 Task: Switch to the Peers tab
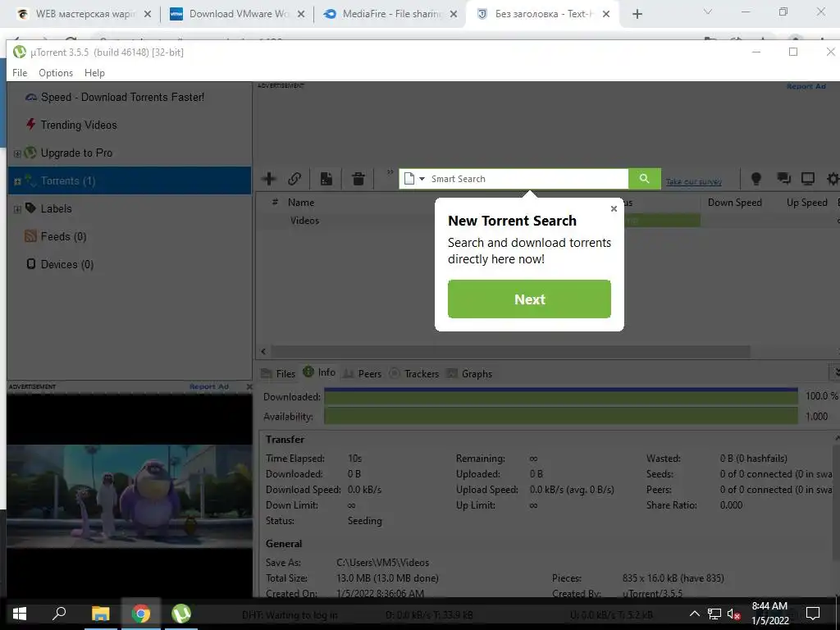point(362,373)
